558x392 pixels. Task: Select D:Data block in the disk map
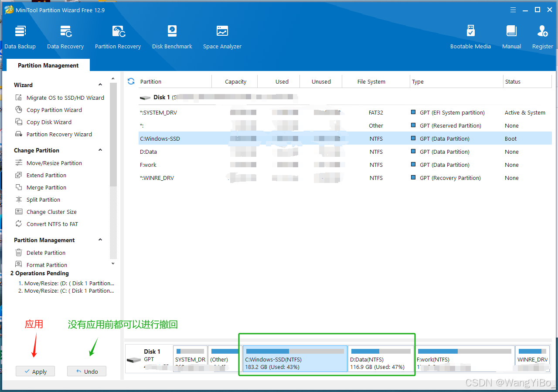(381, 359)
